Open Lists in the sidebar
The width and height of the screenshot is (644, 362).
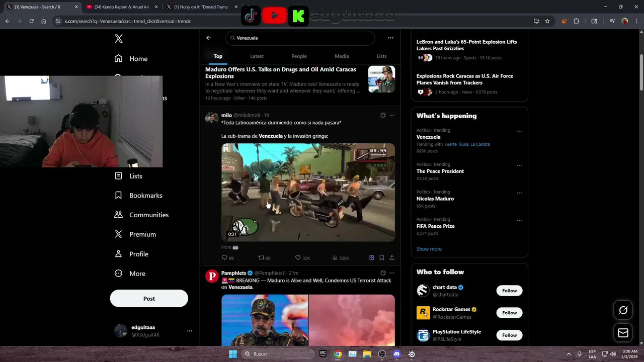tap(128, 176)
